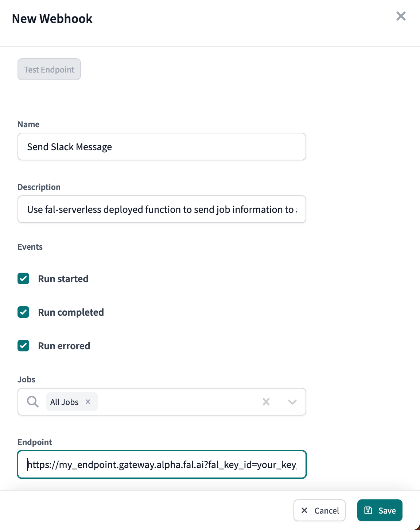Image resolution: width=420 pixels, height=530 pixels.
Task: Click the Run started label text
Action: [x=63, y=279]
